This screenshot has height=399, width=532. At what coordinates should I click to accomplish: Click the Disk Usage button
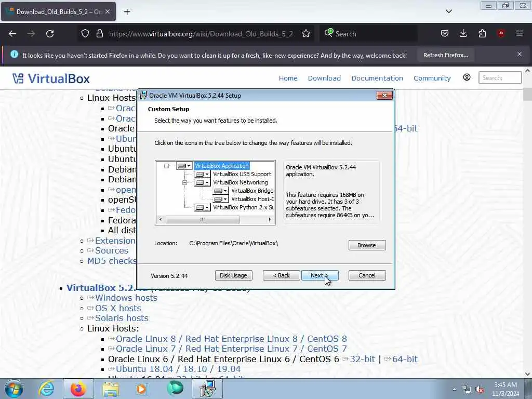(x=233, y=275)
